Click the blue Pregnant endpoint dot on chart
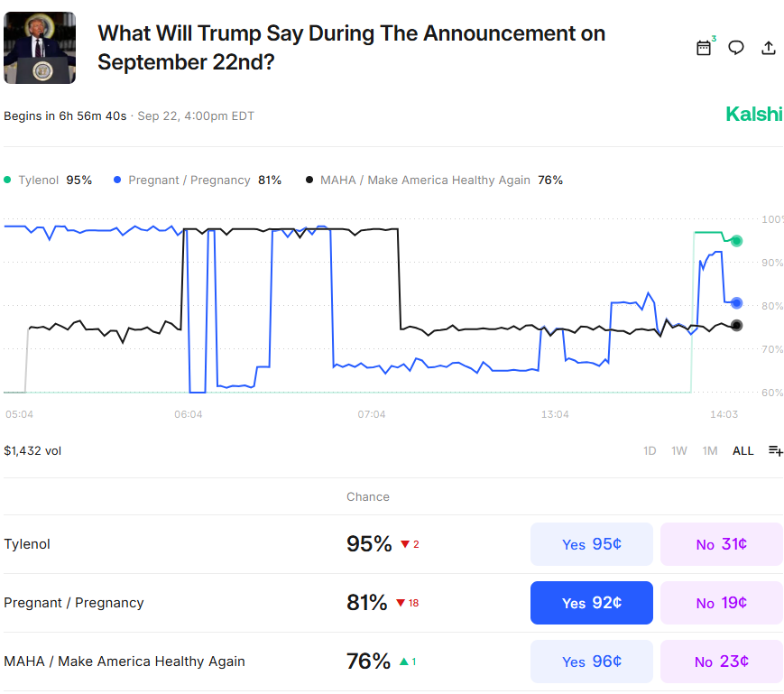The width and height of the screenshot is (784, 694). pyautogui.click(x=736, y=302)
